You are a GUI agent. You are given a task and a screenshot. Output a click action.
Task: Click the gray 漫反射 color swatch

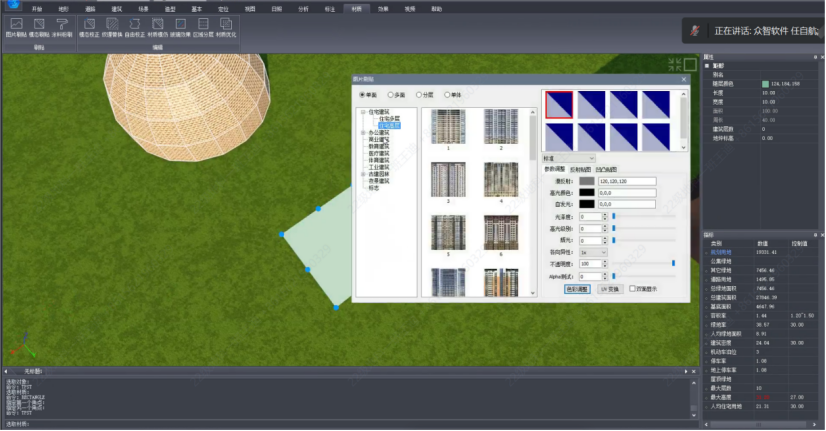tap(586, 181)
